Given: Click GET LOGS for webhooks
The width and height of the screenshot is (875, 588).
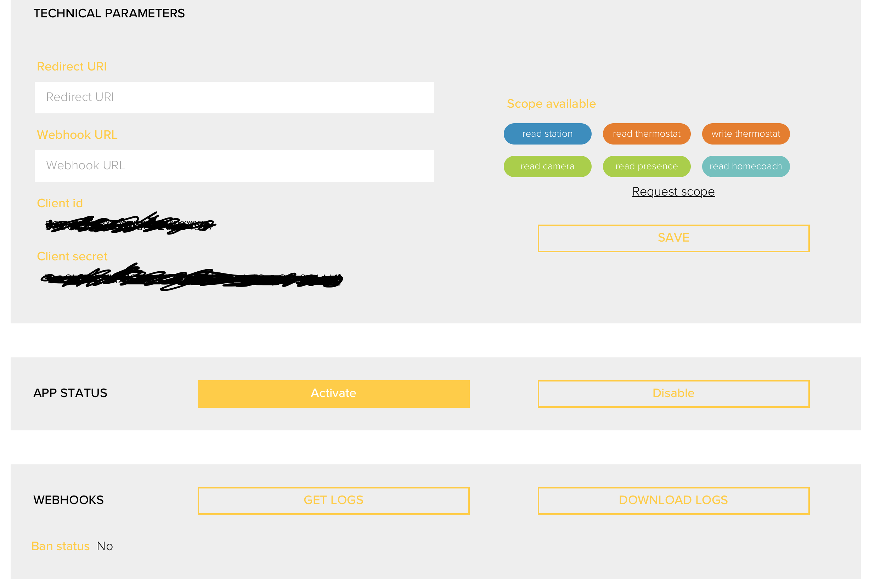Looking at the screenshot, I should 333,500.
